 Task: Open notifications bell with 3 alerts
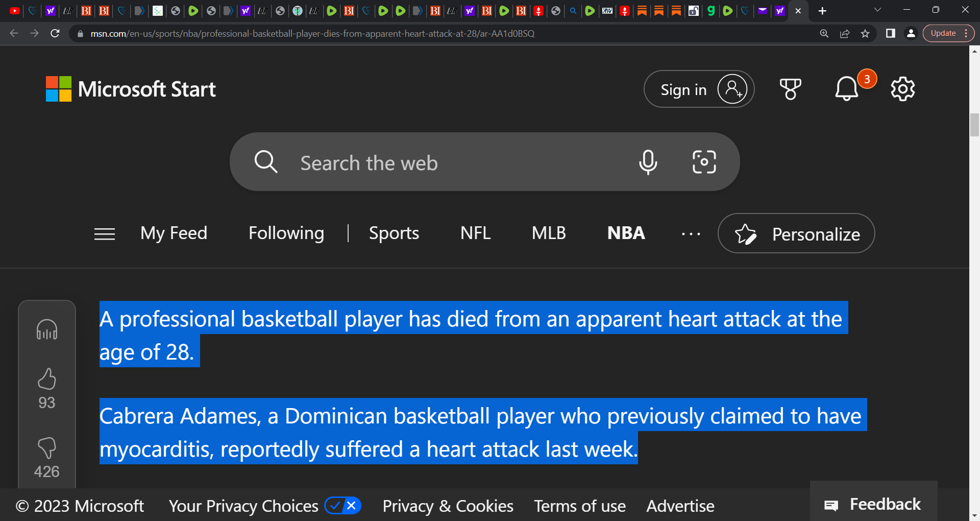click(x=846, y=89)
